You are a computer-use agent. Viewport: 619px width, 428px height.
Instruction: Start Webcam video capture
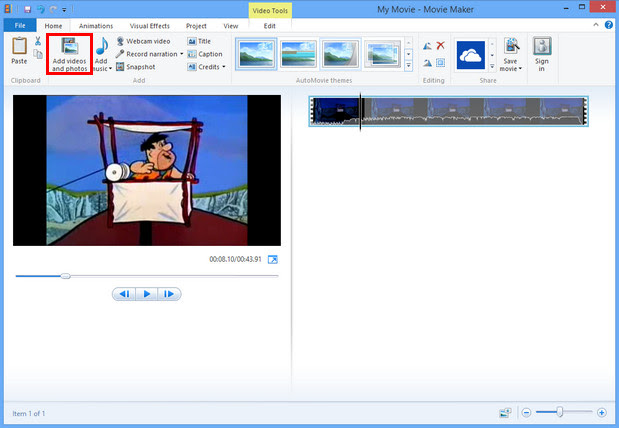point(143,41)
